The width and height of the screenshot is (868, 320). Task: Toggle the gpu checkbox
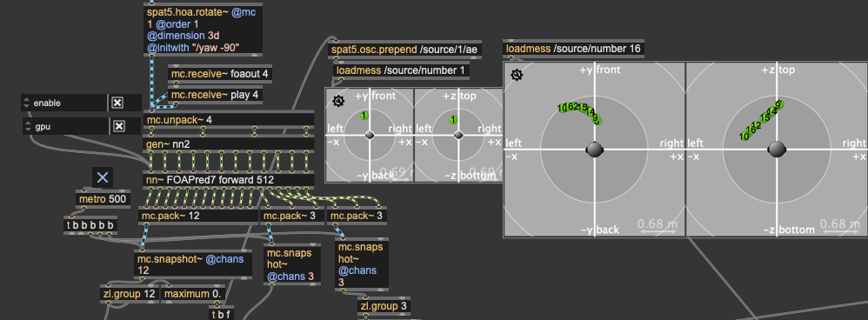point(118,127)
